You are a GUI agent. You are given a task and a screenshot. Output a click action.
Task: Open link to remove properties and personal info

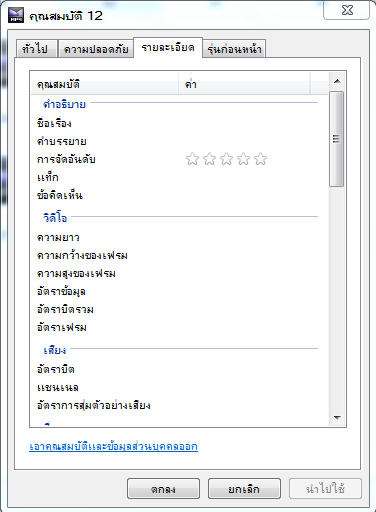(x=113, y=446)
